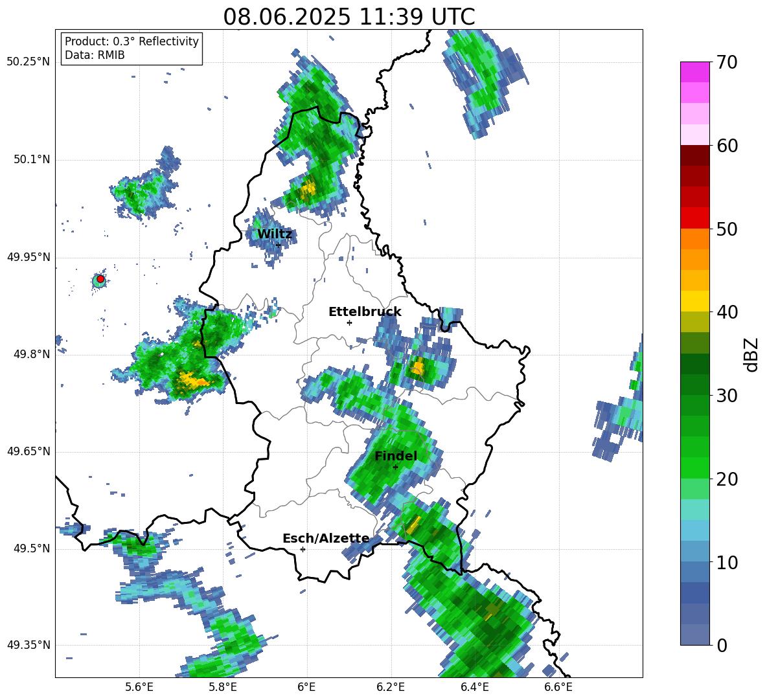Click the 40 label on the colorbar
This screenshot has width=767, height=700.
point(726,312)
